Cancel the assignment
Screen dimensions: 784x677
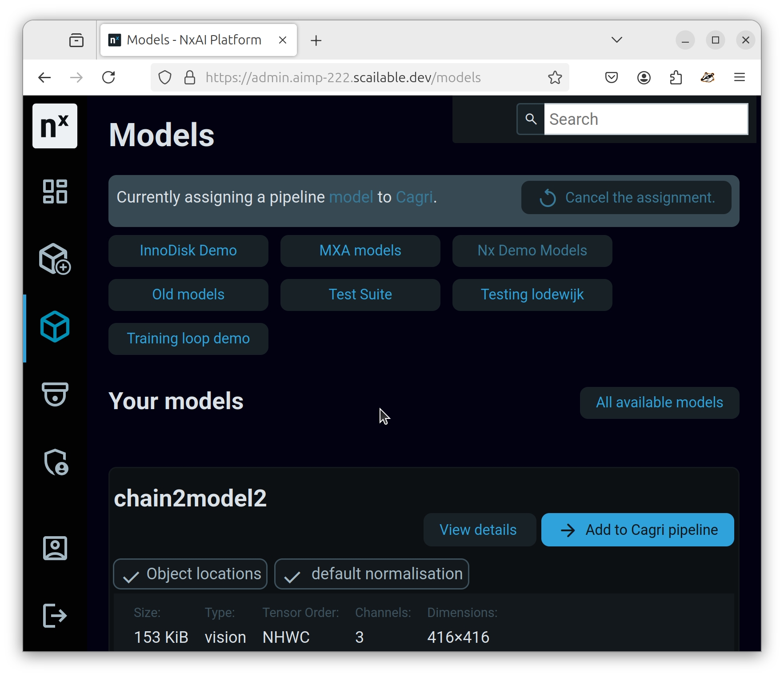pyautogui.click(x=626, y=198)
